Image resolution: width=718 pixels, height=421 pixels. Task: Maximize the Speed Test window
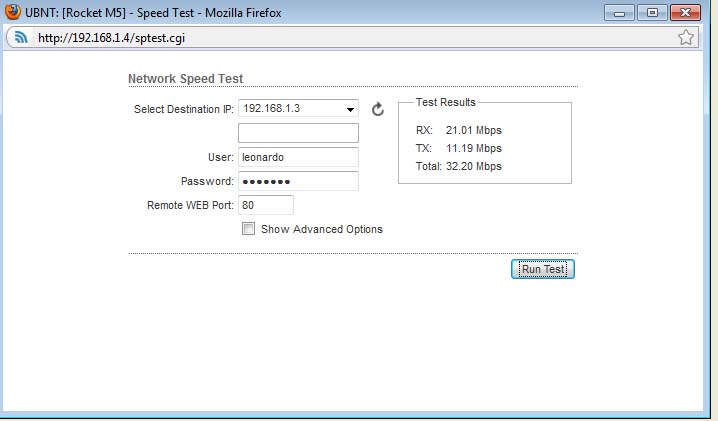(652, 13)
